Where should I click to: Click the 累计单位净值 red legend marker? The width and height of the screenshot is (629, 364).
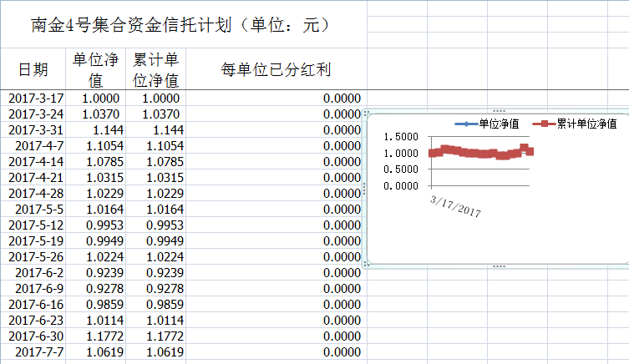544,124
